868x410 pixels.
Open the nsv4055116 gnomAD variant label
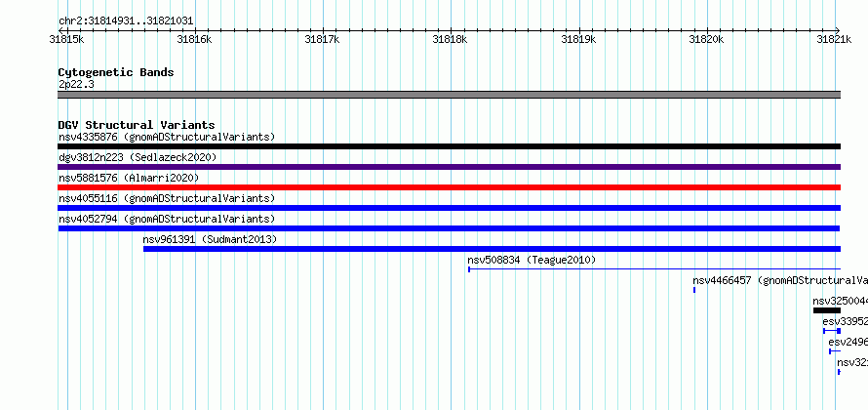pos(167,198)
